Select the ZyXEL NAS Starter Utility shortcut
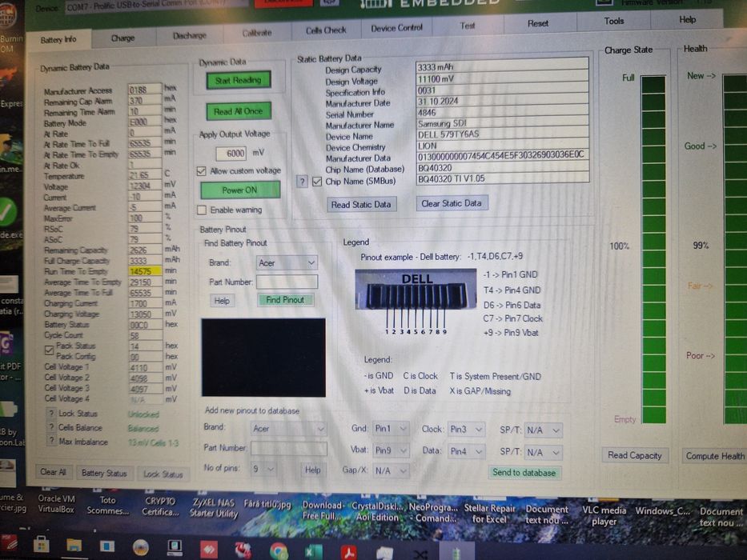The width and height of the screenshot is (747, 560). pyautogui.click(x=214, y=508)
